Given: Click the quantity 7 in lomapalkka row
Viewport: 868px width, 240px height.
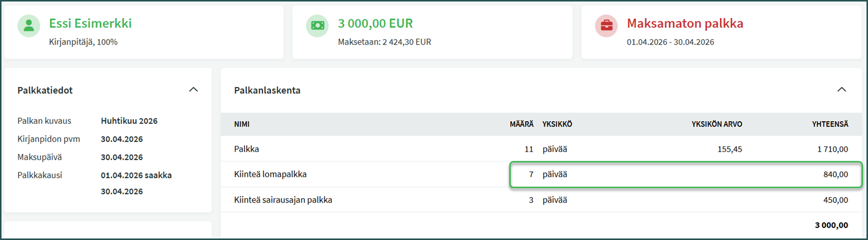Looking at the screenshot, I should [531, 174].
